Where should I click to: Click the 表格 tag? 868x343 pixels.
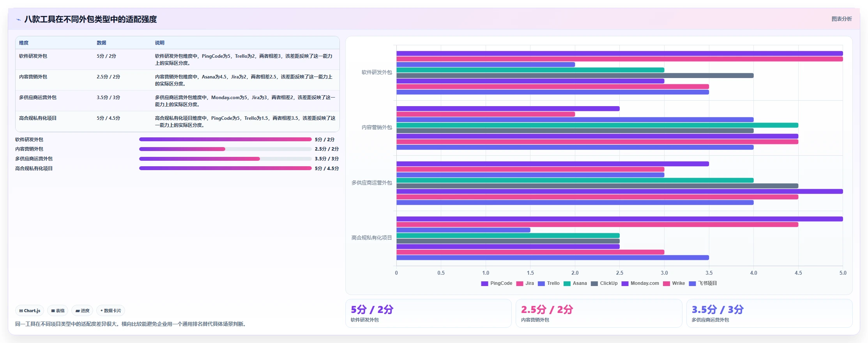click(58, 311)
